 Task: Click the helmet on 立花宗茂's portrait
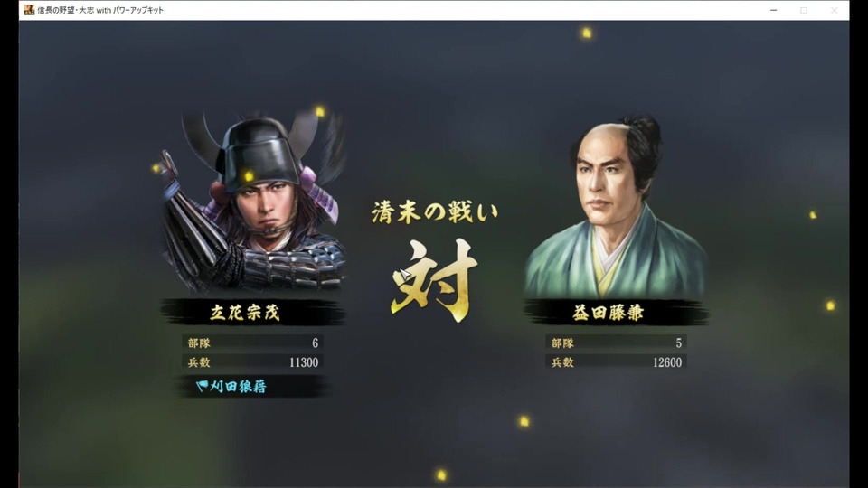point(260,151)
